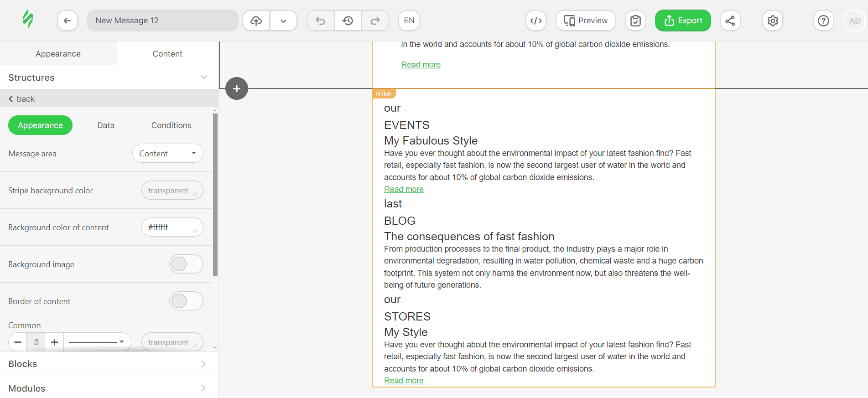This screenshot has width=868, height=398.
Task: Pick the common border color transparent field
Action: 172,342
